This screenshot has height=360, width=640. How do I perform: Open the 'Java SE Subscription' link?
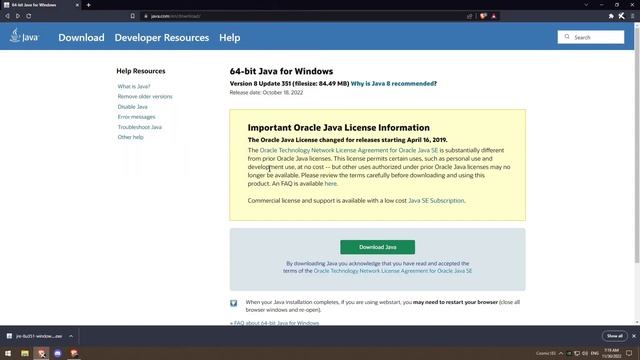(436, 201)
